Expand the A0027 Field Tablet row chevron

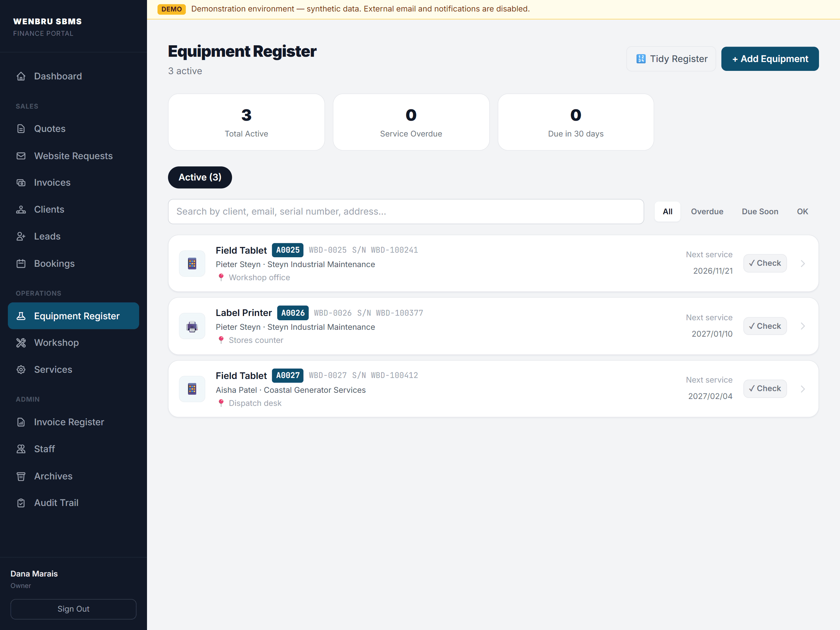[x=802, y=388]
